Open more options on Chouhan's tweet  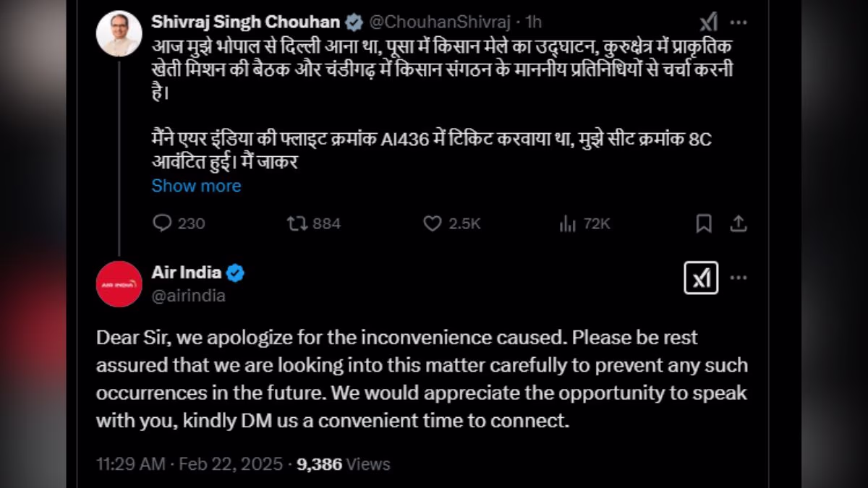[x=739, y=22]
